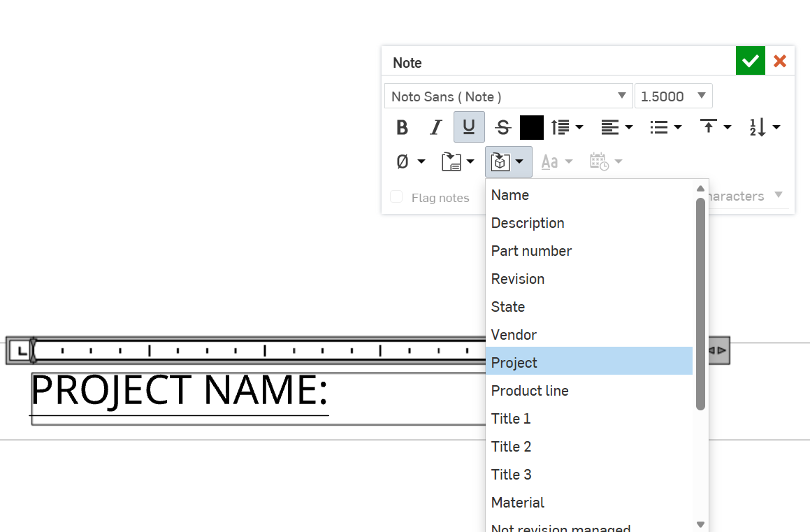Select Product line property

pos(589,391)
